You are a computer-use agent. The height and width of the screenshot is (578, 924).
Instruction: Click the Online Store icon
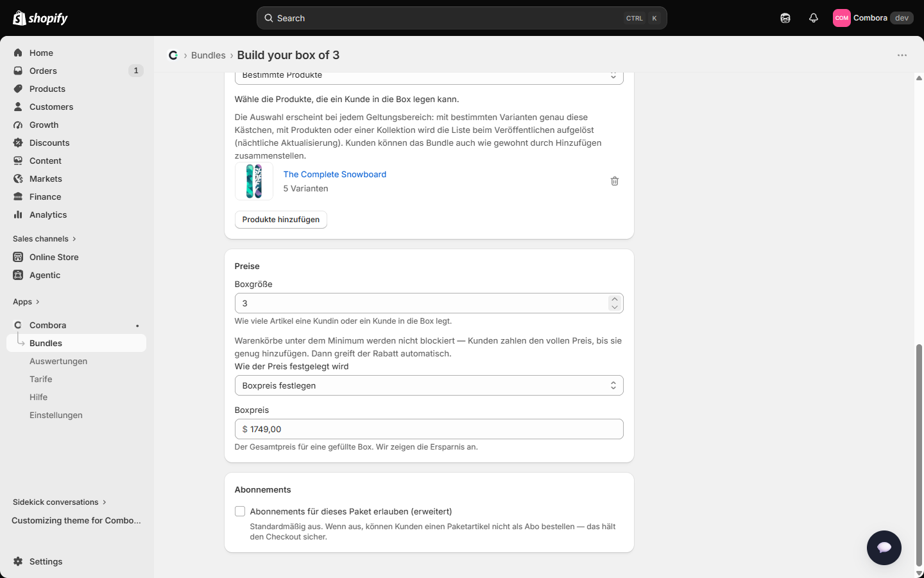pyautogui.click(x=18, y=257)
